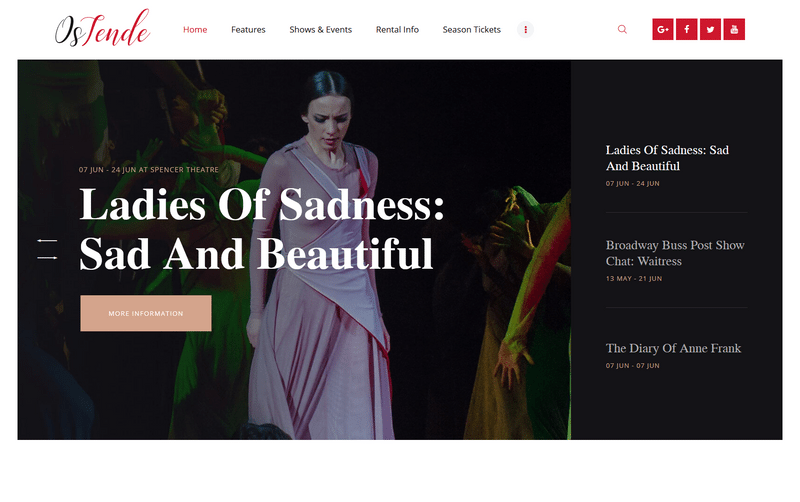Open Season Tickets page
The image size is (800, 502).
(471, 30)
